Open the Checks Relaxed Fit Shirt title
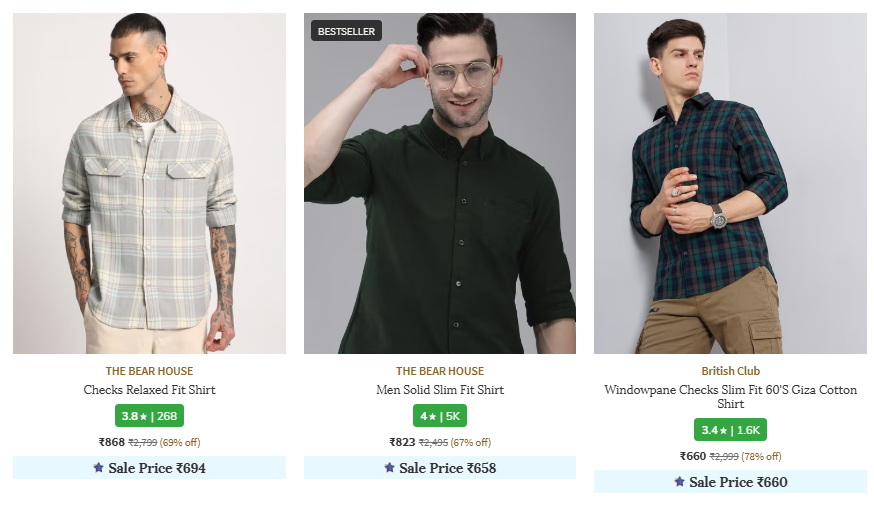The width and height of the screenshot is (874, 518). click(x=149, y=390)
